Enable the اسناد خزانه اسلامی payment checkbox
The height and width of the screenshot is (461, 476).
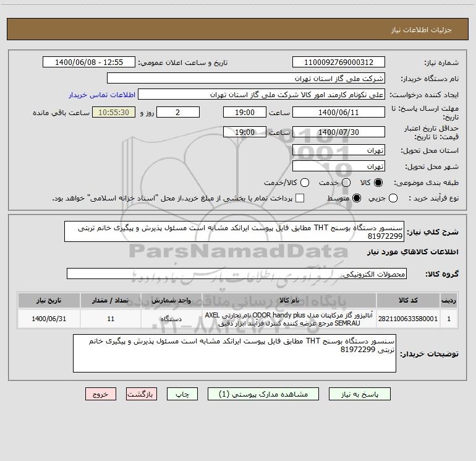(300, 198)
